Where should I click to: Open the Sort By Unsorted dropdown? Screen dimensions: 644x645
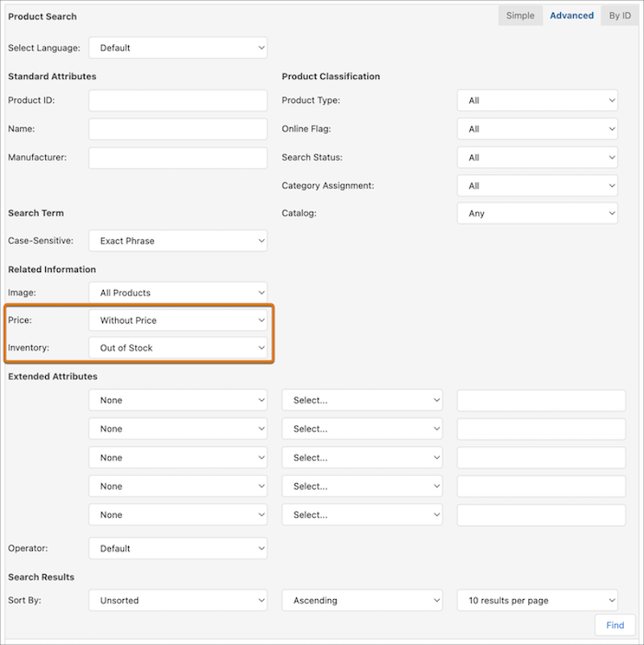(x=178, y=601)
